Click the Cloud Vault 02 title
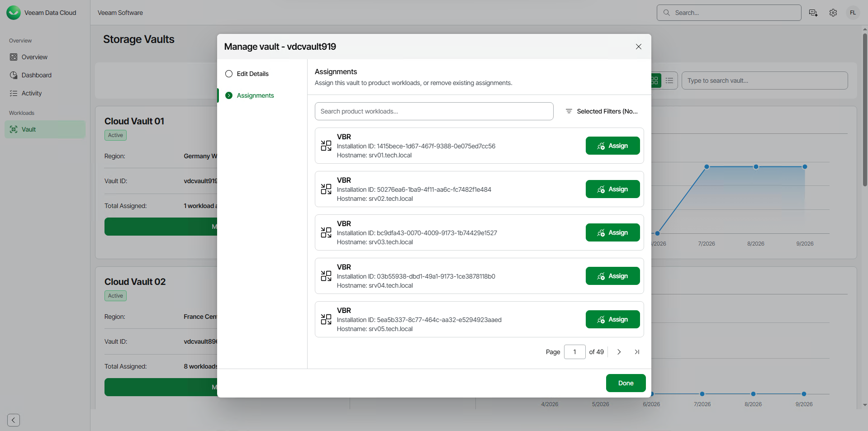868x431 pixels. pos(135,282)
